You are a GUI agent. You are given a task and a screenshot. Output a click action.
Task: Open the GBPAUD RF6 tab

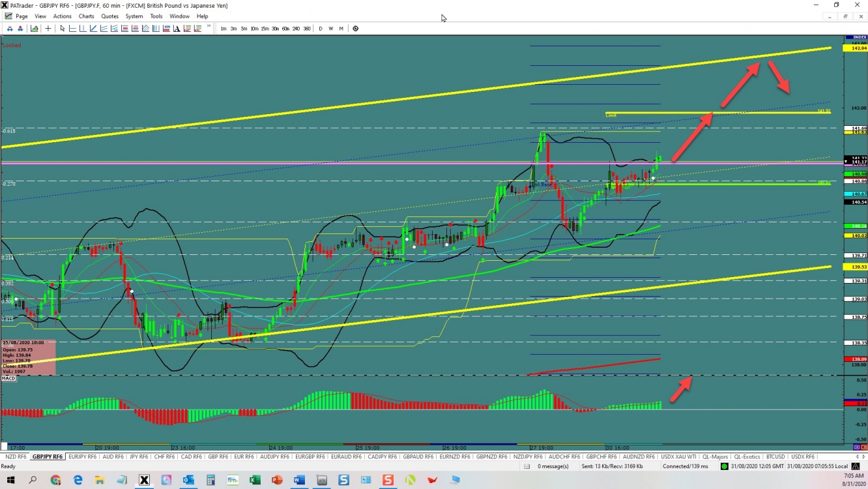pos(418,457)
